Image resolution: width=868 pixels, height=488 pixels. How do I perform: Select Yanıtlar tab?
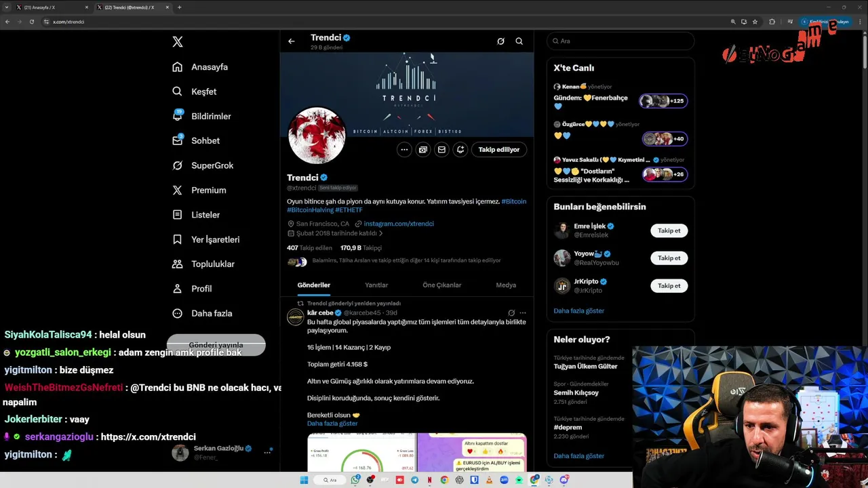point(376,285)
